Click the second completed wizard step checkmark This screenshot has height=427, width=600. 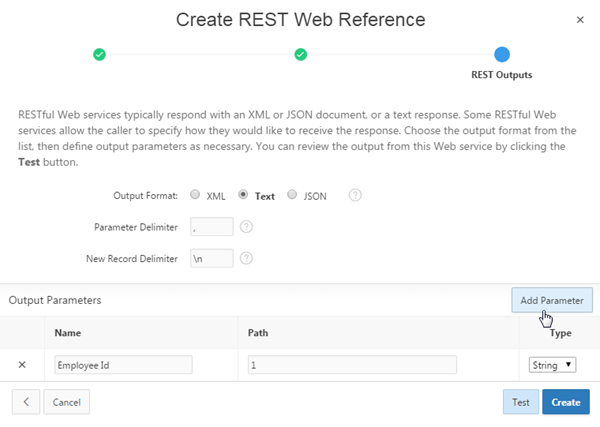[300, 54]
